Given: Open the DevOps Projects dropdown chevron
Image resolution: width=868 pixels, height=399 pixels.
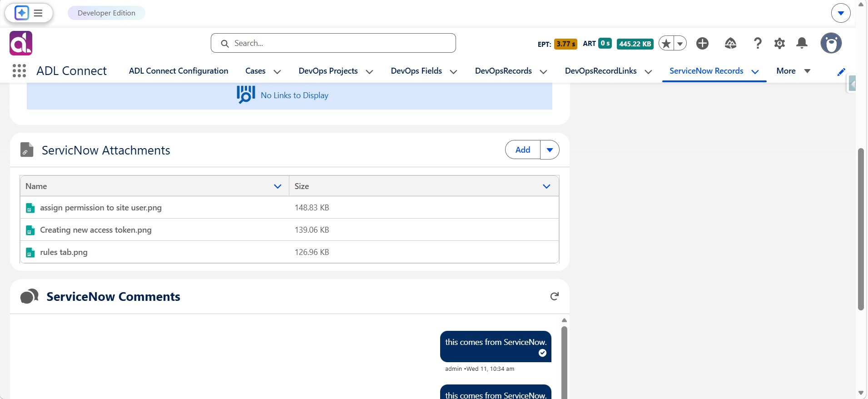Looking at the screenshot, I should tap(369, 72).
